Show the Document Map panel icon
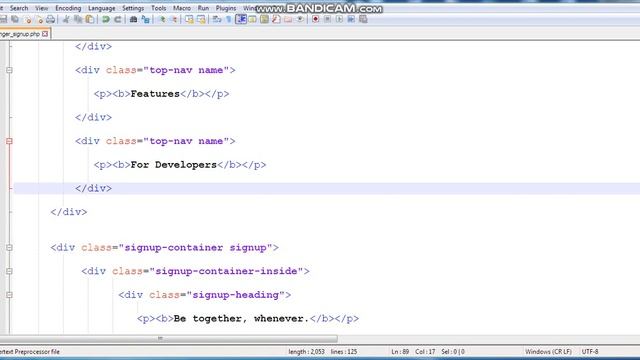The image size is (640, 360). (x=264, y=19)
